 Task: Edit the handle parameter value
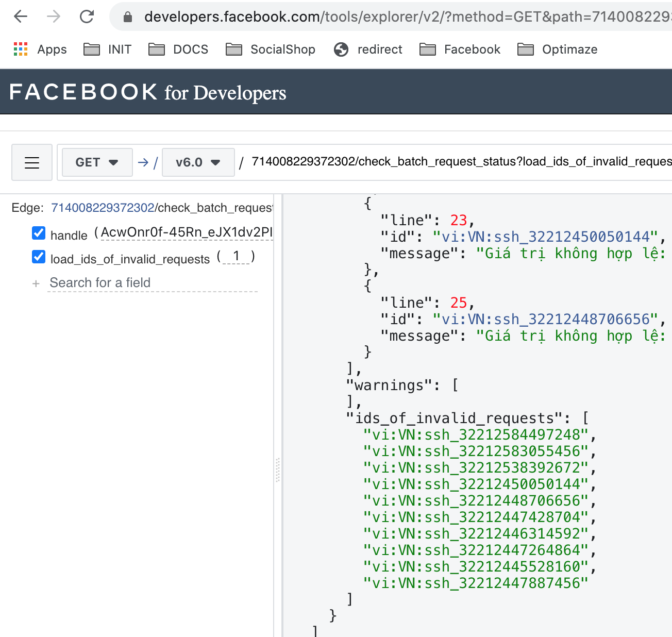[x=187, y=232]
